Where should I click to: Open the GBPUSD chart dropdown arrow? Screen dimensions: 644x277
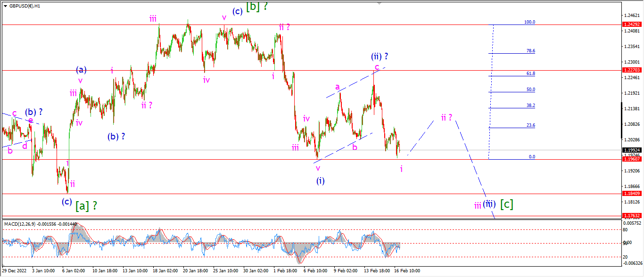click(5, 6)
